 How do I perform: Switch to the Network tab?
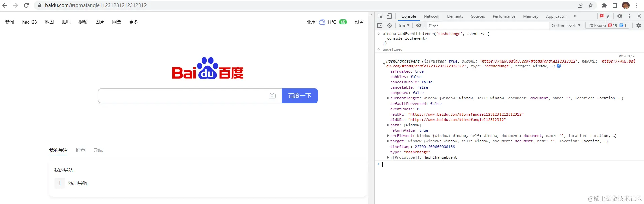pos(431,16)
